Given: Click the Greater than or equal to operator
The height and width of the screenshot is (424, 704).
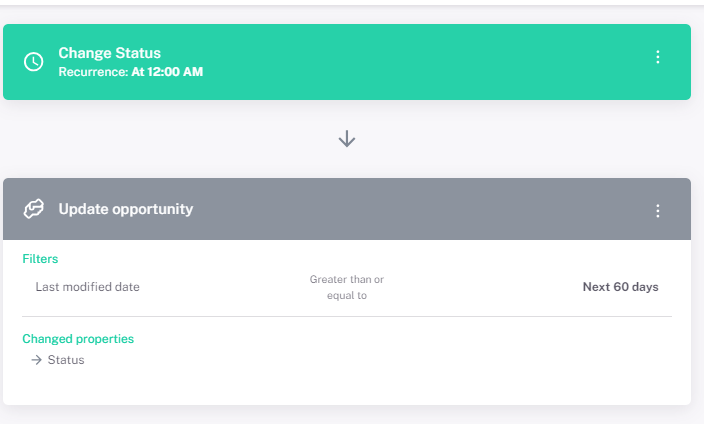Looking at the screenshot, I should 346,288.
